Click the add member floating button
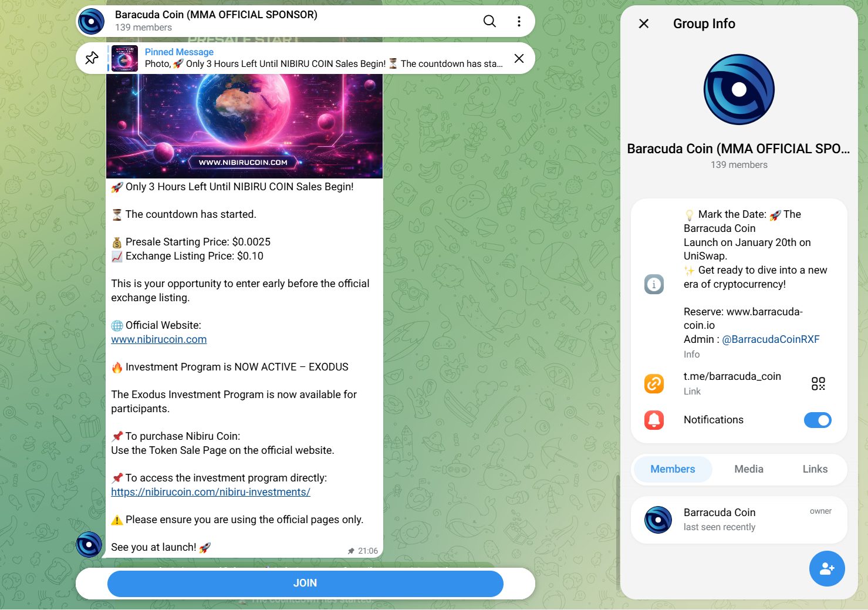This screenshot has height=610, width=868. [x=827, y=568]
